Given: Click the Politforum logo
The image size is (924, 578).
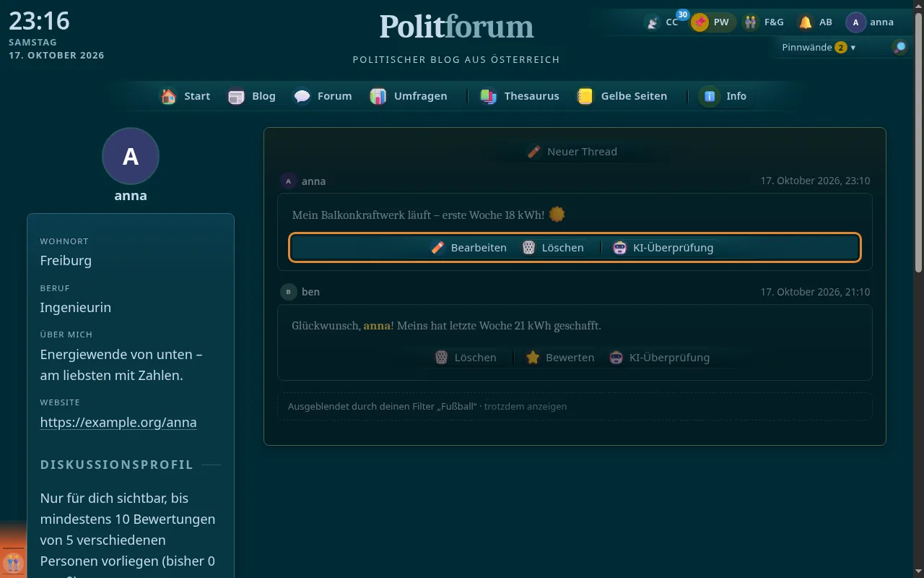Looking at the screenshot, I should (x=457, y=27).
